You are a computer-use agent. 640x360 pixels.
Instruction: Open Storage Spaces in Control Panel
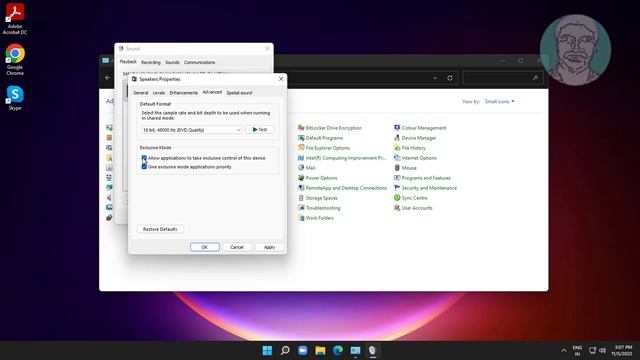coord(318,198)
